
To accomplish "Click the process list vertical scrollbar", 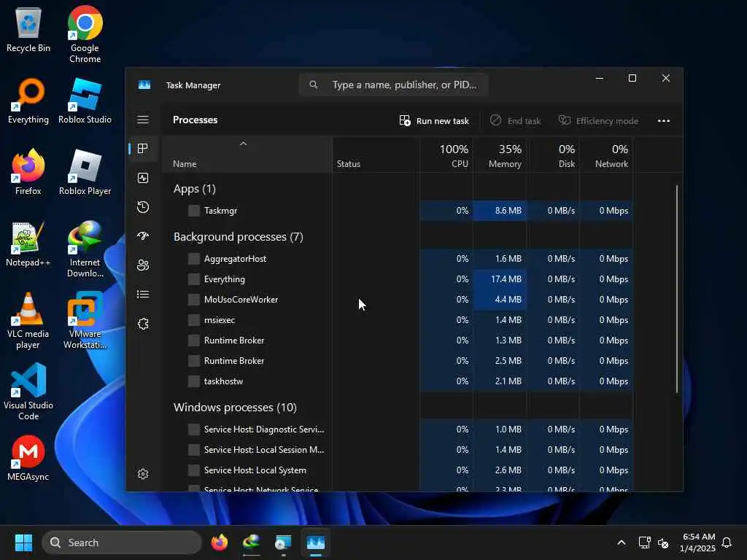I will point(676,289).
